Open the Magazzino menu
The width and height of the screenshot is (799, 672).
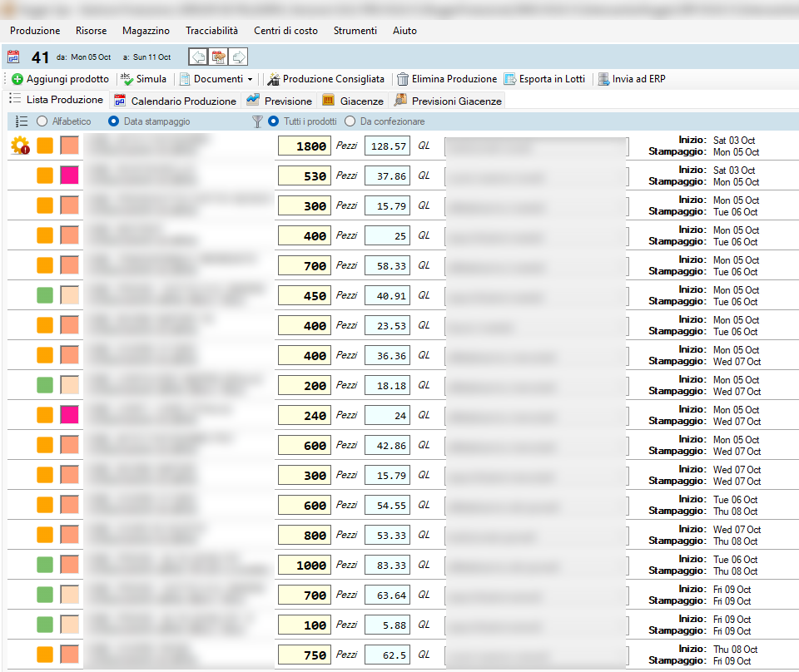[x=146, y=31]
